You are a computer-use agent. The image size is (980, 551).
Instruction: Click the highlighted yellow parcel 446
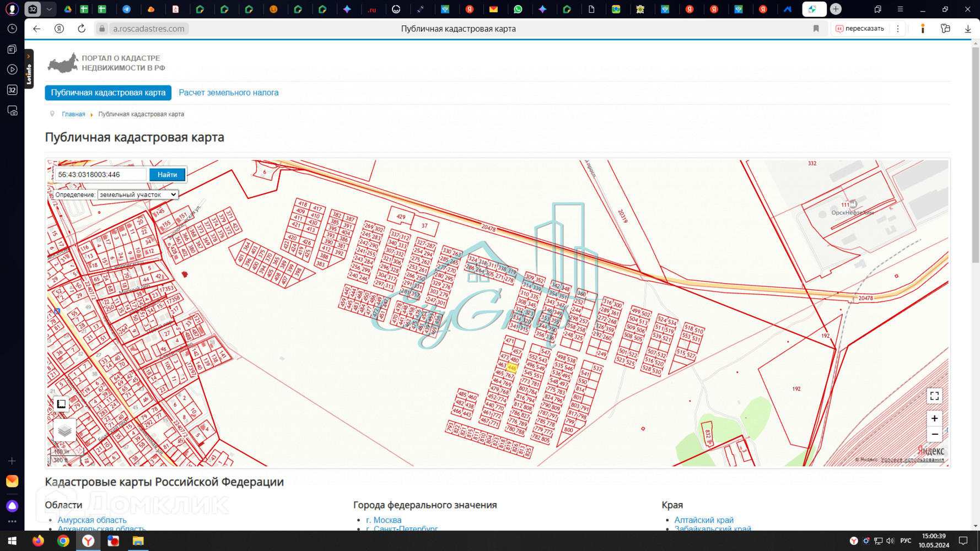[512, 368]
